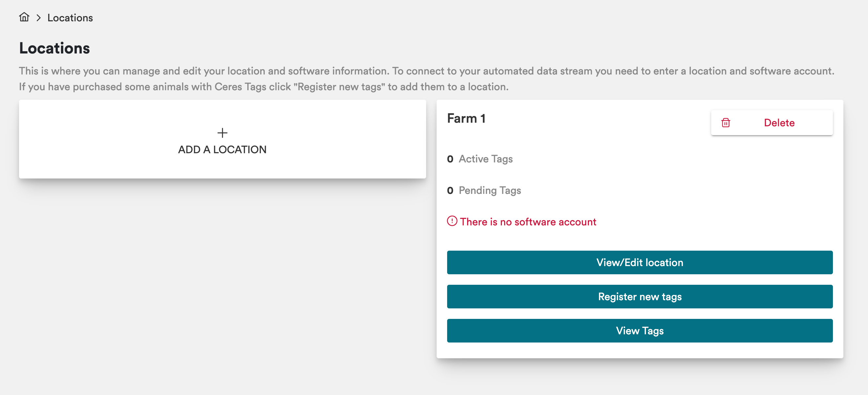Open View Tags for Farm 1
The image size is (868, 395).
click(x=639, y=330)
